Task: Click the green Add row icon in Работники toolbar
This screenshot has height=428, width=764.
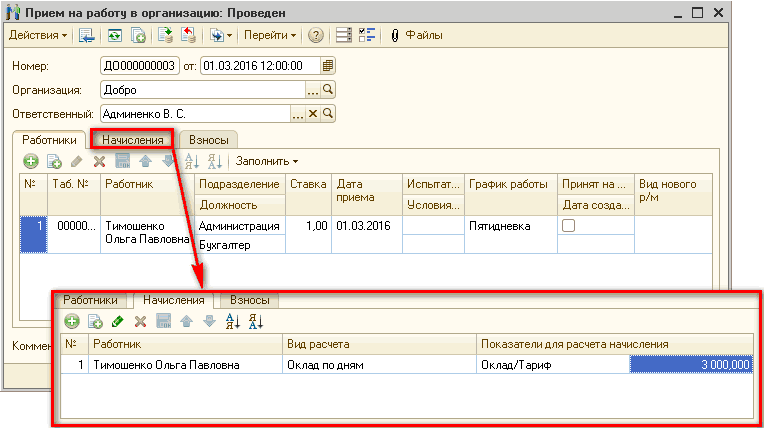Action: 31,161
